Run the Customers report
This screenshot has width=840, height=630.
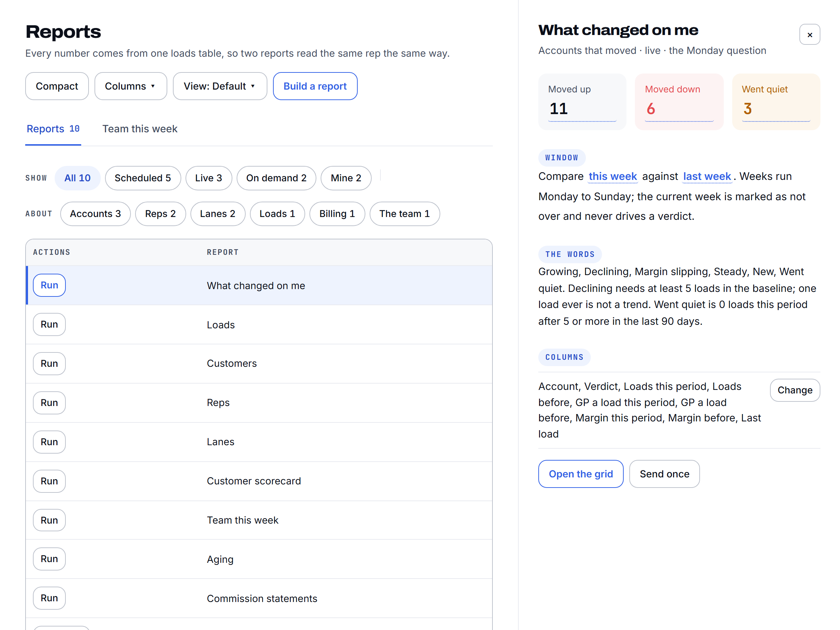(49, 363)
